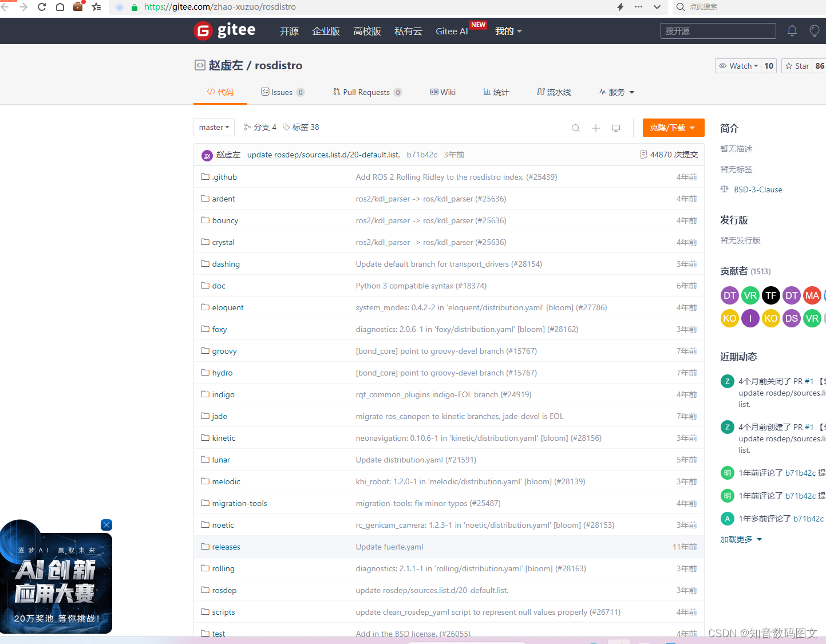Open the Wiki tab
This screenshot has height=644, width=826.
[x=443, y=92]
